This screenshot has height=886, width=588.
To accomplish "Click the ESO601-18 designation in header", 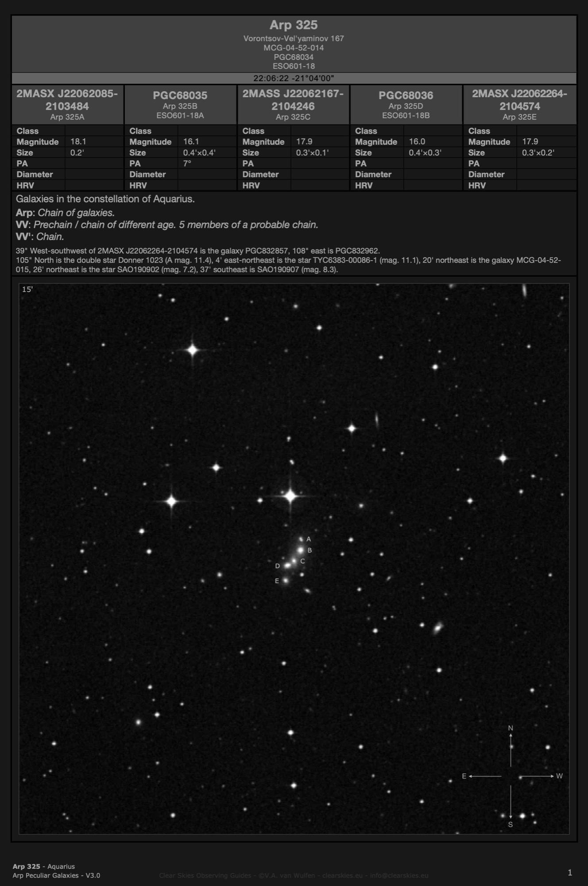I will pyautogui.click(x=294, y=66).
